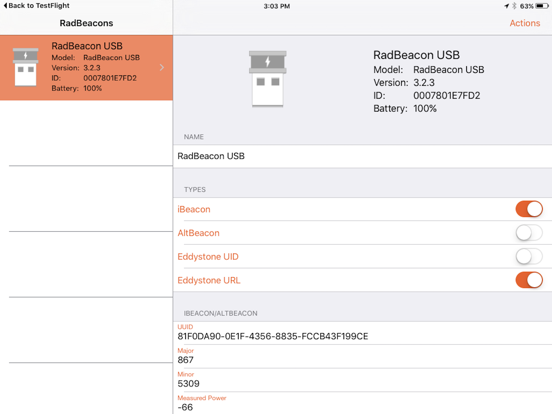
Task: Click ID 0007801E7FD2 in detail header
Action: (x=427, y=95)
